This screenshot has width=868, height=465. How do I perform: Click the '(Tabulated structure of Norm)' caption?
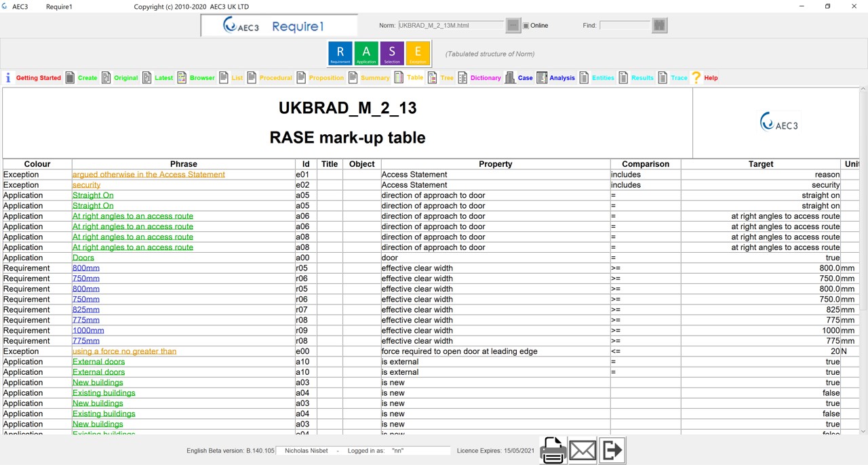490,54
